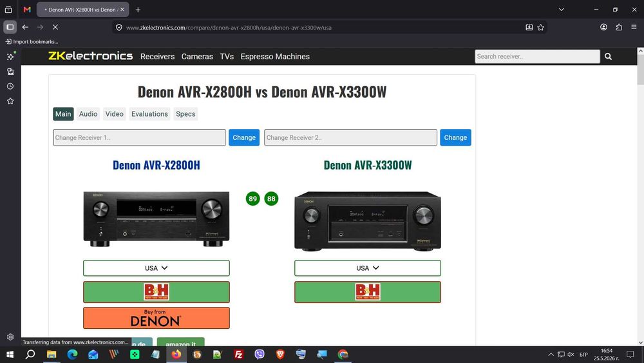Viewport: 644px width, 363px height.
Task: Click the ZKelectronics logo
Action: coord(90,56)
